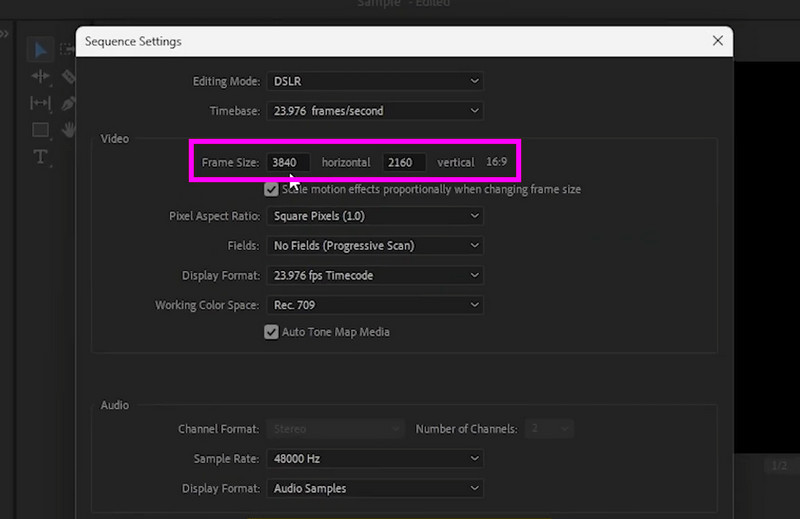Screen dimensions: 800x519
Task: Select the Hand tool
Action: pyautogui.click(x=68, y=130)
